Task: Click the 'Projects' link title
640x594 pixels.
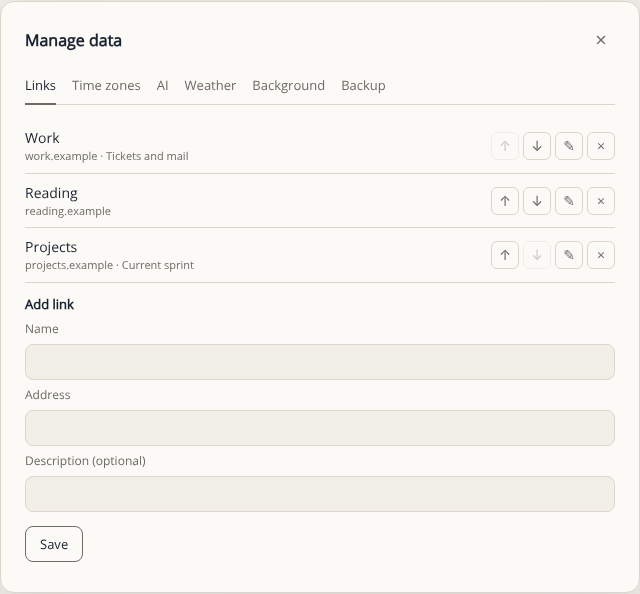Action: tap(51, 247)
